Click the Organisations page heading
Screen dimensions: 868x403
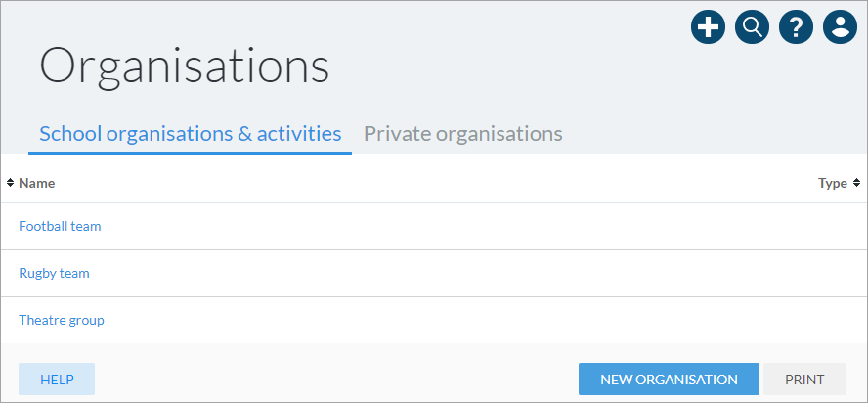click(185, 67)
